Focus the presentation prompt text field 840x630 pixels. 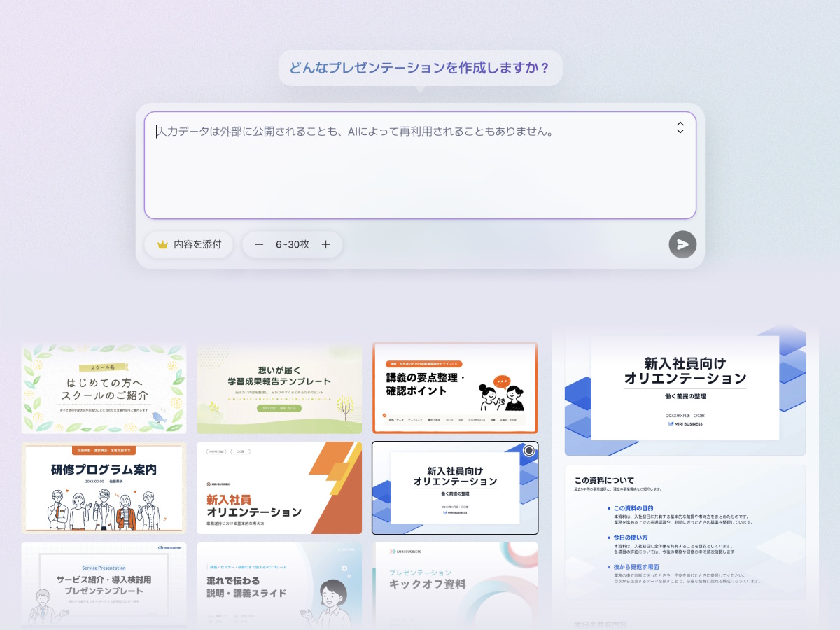pos(420,165)
